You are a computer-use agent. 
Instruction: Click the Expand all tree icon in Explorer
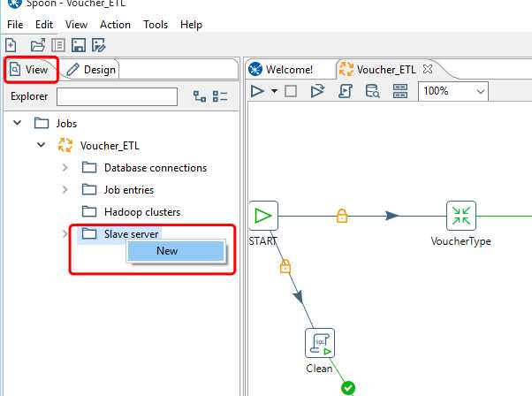[200, 96]
